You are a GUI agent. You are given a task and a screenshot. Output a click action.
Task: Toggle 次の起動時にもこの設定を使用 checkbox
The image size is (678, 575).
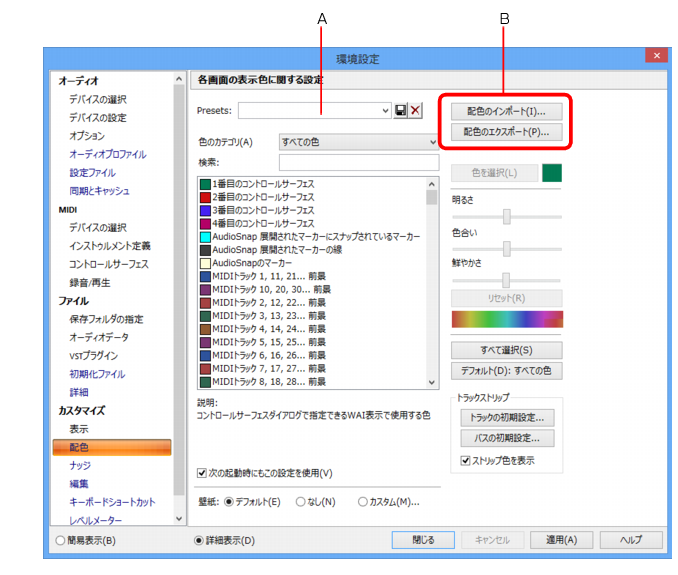(x=202, y=473)
